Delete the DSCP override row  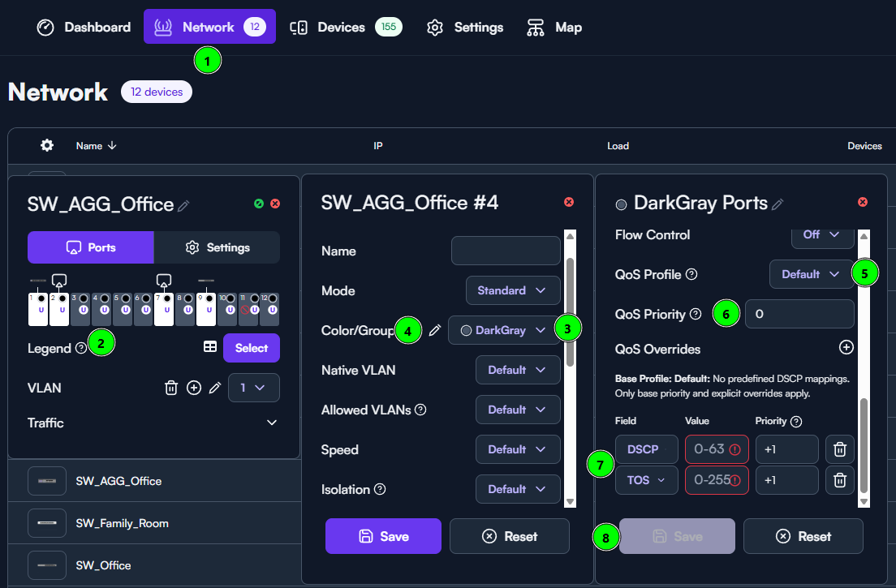tap(840, 449)
